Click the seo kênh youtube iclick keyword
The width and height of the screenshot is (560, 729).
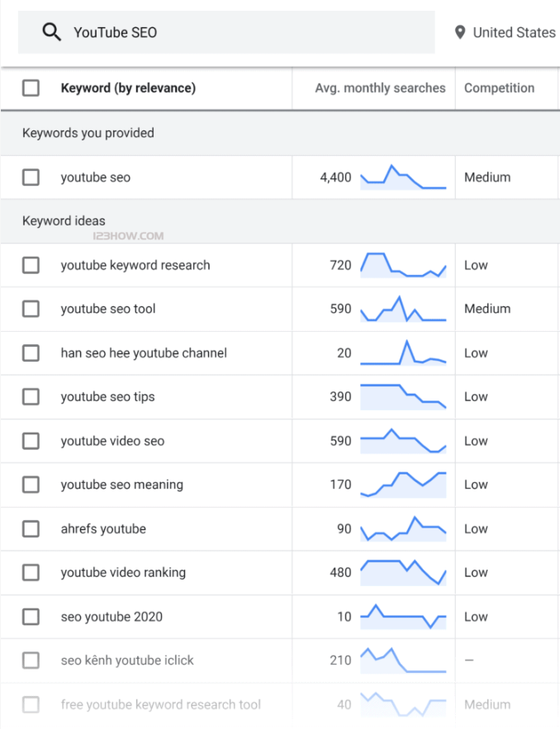[127, 660]
